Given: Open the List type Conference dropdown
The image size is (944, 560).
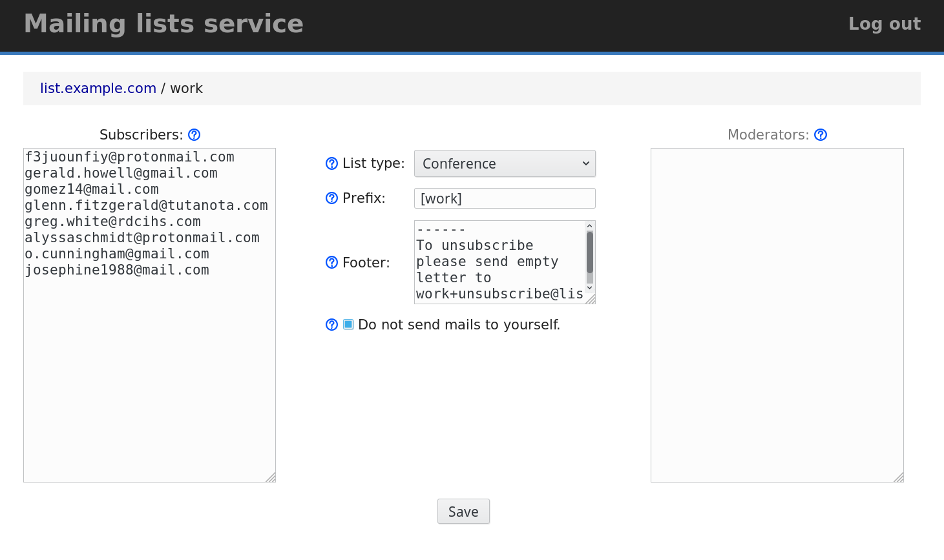Looking at the screenshot, I should 505,163.
